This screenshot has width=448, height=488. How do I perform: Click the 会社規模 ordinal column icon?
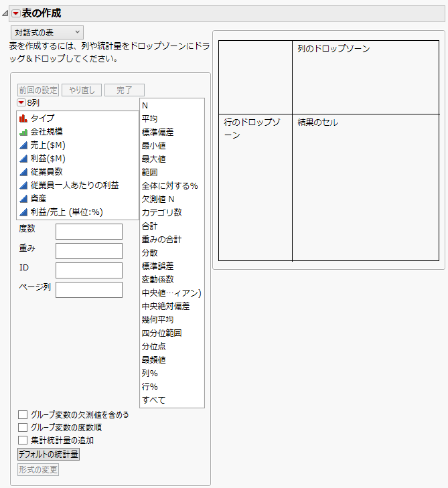23,132
